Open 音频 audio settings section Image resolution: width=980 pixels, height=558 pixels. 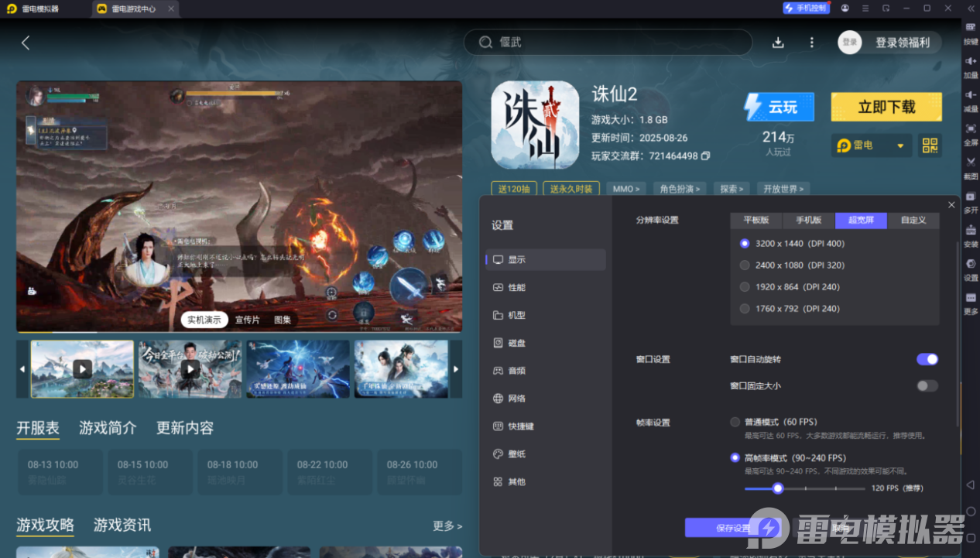[x=546, y=371]
